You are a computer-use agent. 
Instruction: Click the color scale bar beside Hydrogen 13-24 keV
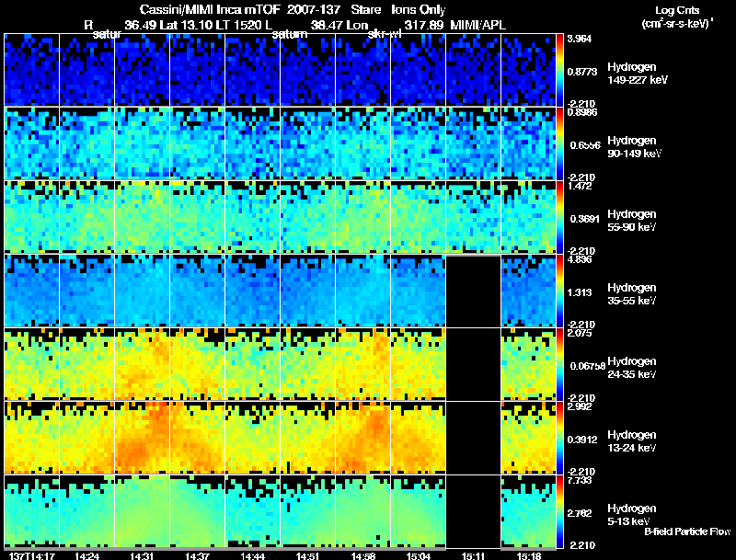(x=559, y=438)
